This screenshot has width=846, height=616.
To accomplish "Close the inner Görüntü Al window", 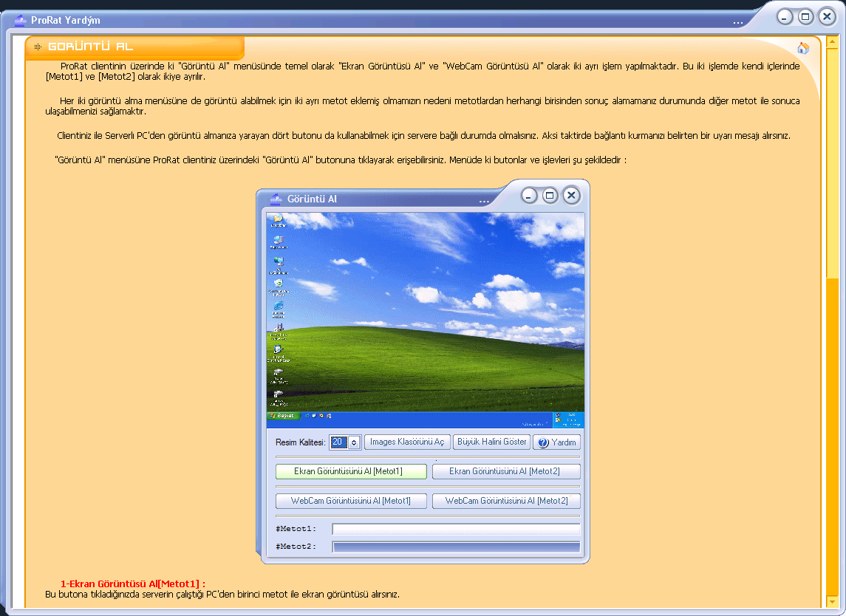I will pos(571,195).
